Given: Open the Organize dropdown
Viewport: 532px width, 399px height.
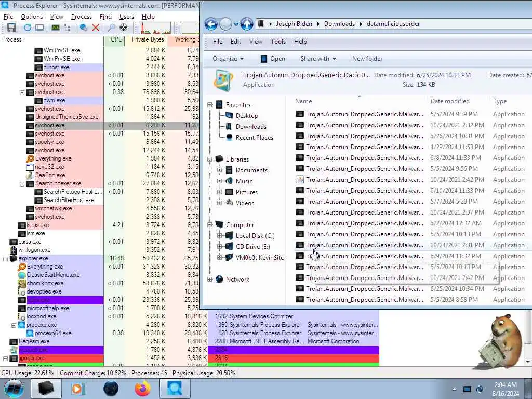Looking at the screenshot, I should tap(228, 59).
